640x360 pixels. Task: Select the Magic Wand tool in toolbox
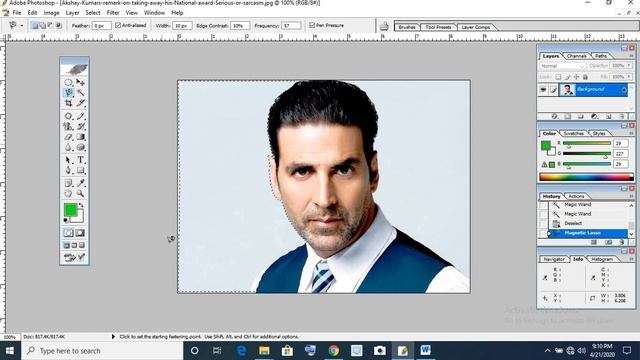pos(80,93)
